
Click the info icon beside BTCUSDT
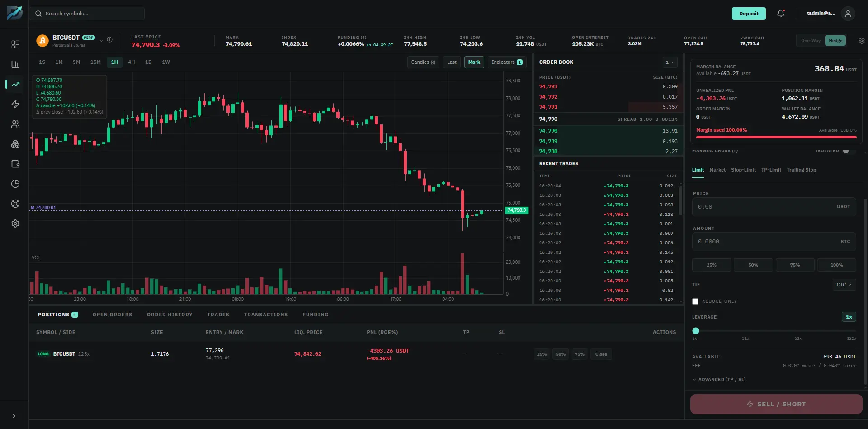coord(109,40)
